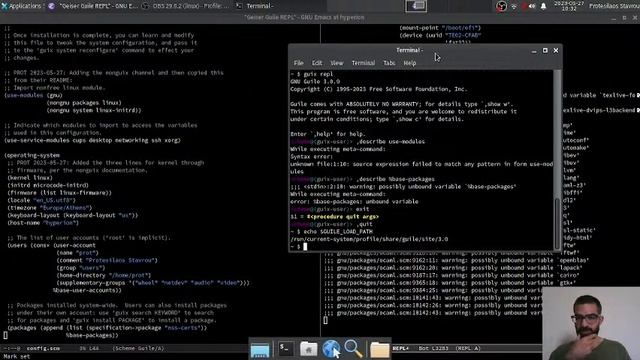The image size is (640, 360).
Task: Click (Scheme Guile/A) mode indicator
Action: (x=138, y=348)
